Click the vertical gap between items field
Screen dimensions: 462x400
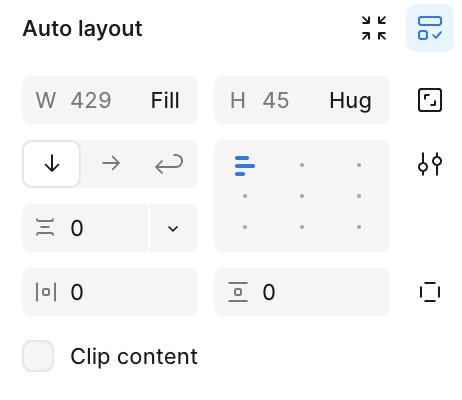[85, 228]
